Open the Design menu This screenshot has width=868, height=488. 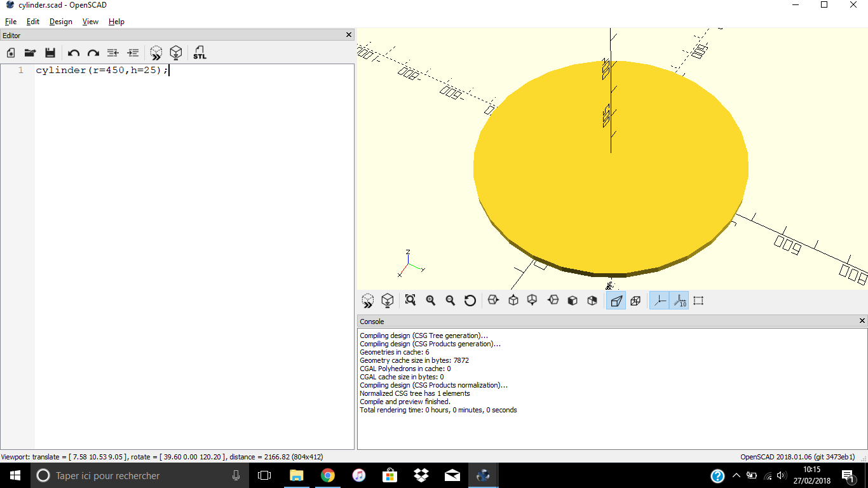61,22
